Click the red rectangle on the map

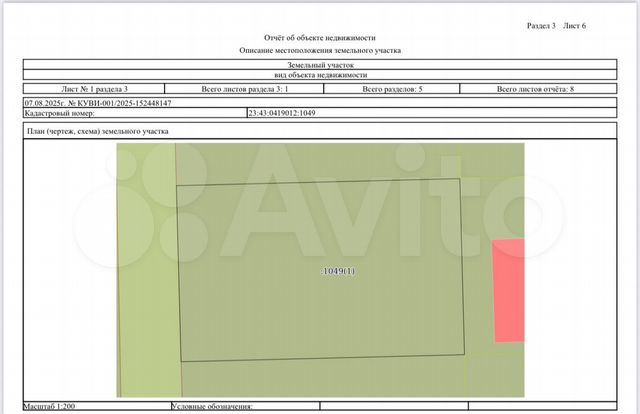coord(508,291)
